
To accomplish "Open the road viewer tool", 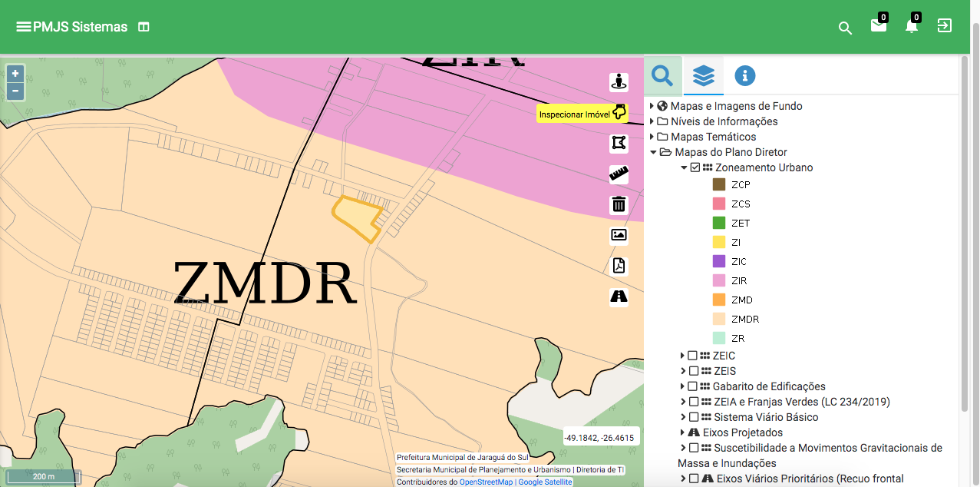I will [x=619, y=297].
